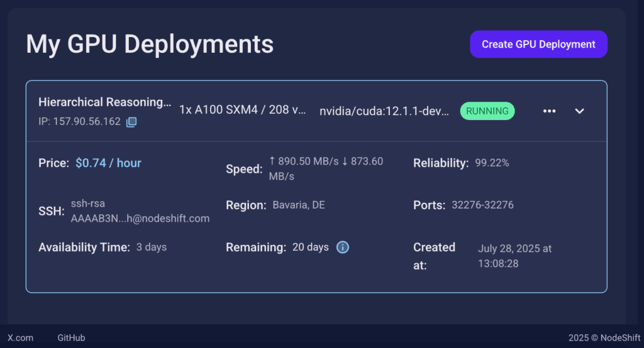Click the Remaining days info icon
Viewport: 644px width, 348px height.
pyautogui.click(x=343, y=247)
